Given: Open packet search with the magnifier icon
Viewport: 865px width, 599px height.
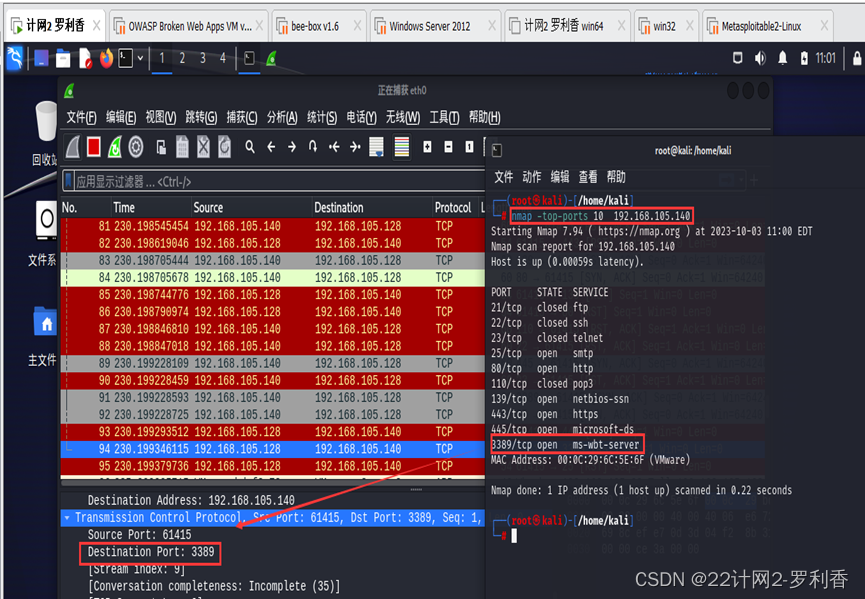Looking at the screenshot, I should click(249, 148).
